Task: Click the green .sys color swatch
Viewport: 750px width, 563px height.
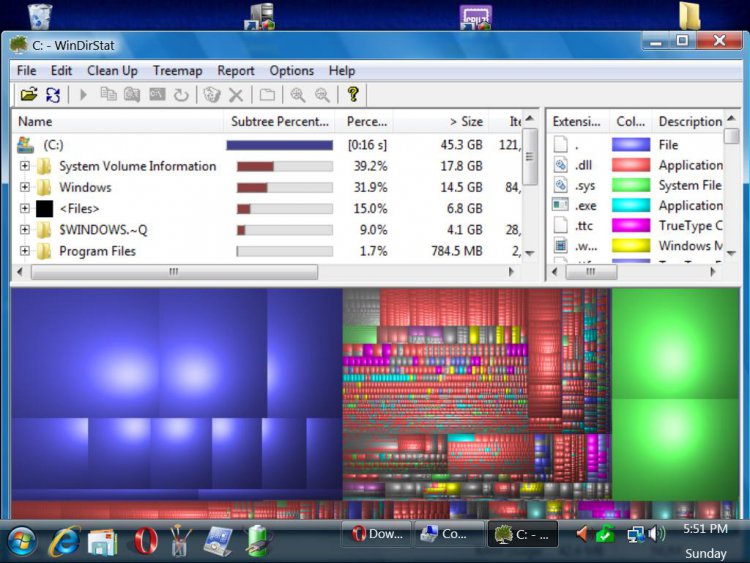Action: [631, 185]
